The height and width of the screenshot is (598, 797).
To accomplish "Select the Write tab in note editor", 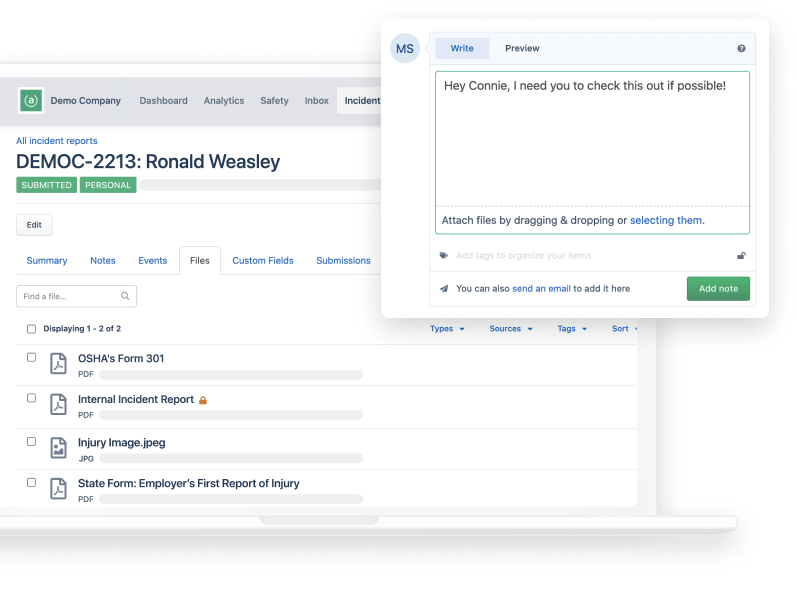I will coord(462,48).
